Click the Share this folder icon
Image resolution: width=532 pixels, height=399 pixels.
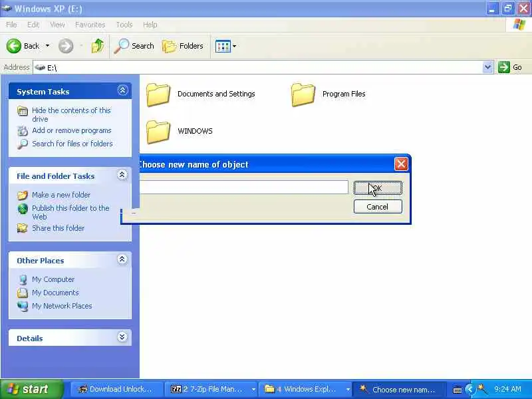click(23, 228)
